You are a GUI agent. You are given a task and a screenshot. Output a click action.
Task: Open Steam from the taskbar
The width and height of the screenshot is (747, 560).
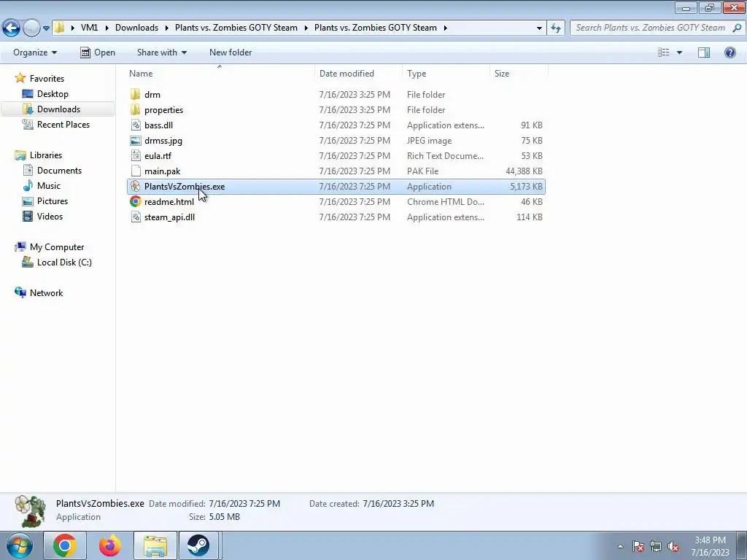tap(198, 545)
